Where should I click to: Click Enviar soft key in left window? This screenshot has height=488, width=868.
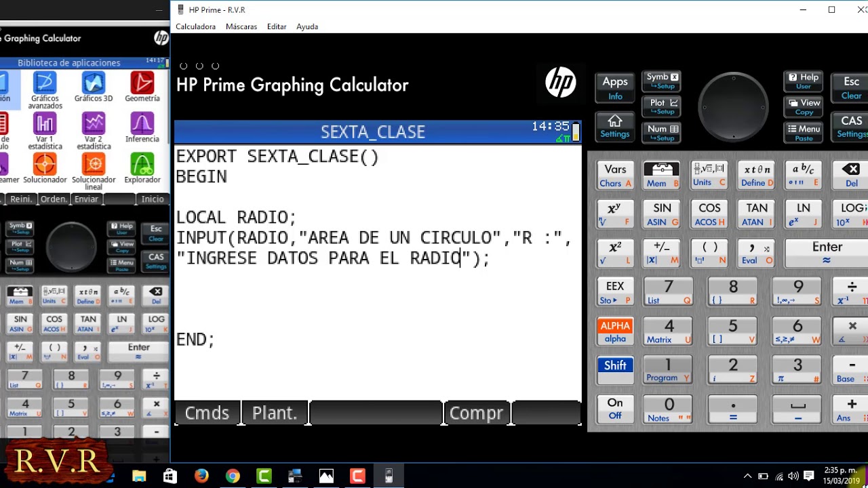click(86, 199)
